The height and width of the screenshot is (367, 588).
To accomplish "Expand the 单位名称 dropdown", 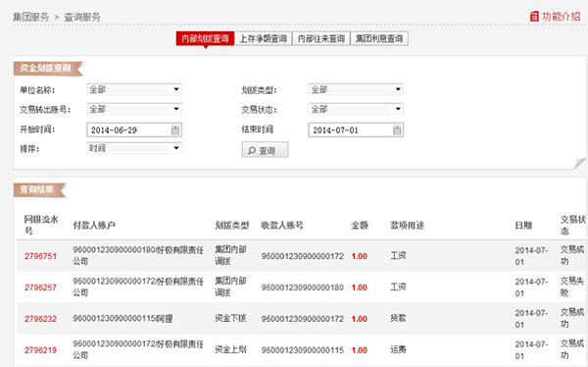I will point(134,89).
